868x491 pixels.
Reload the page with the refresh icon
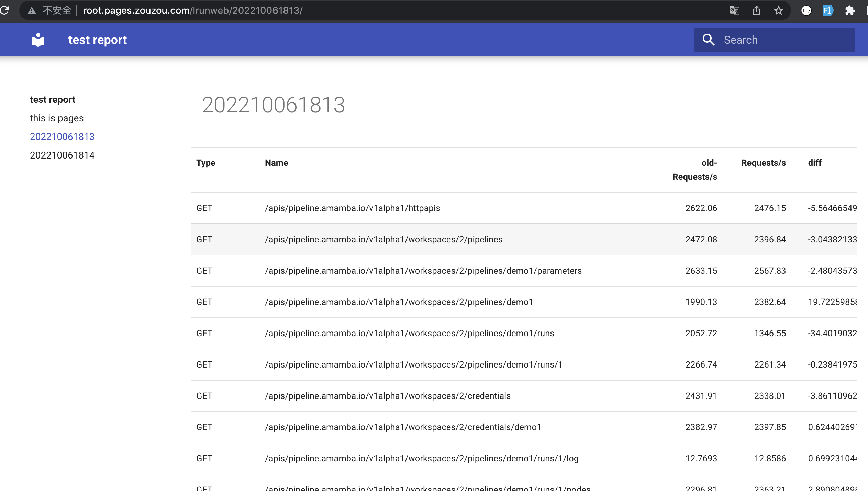(x=4, y=10)
